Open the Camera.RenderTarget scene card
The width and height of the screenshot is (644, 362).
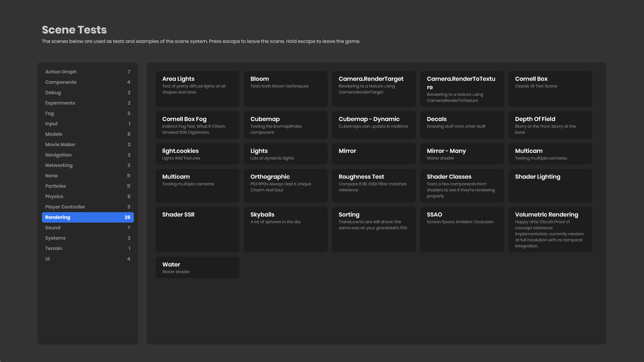click(x=374, y=88)
